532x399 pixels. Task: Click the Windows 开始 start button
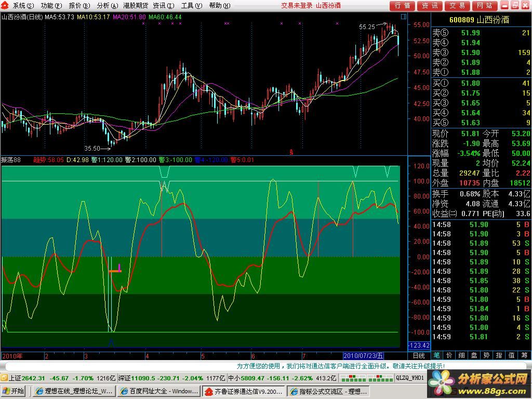[x=14, y=391]
